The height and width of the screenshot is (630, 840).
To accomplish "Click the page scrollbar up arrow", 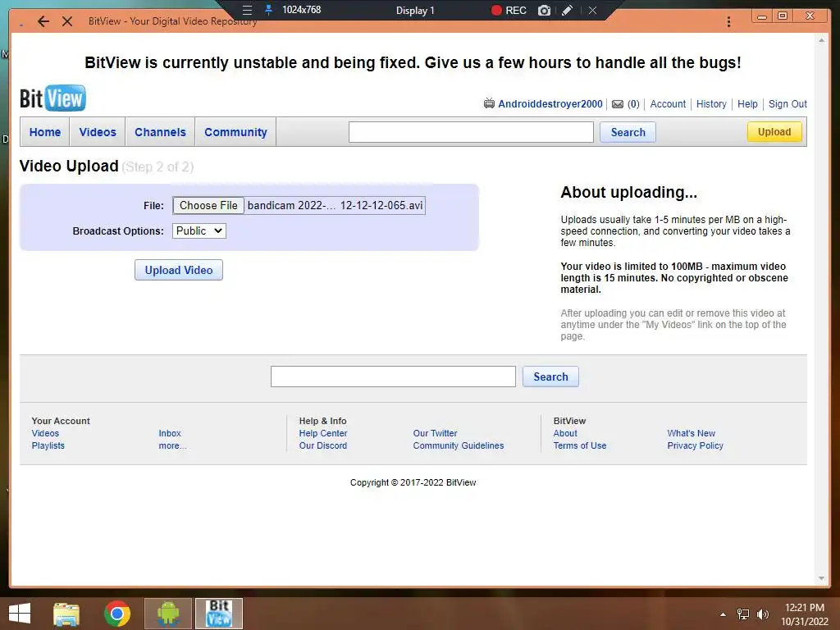I will tap(821, 39).
